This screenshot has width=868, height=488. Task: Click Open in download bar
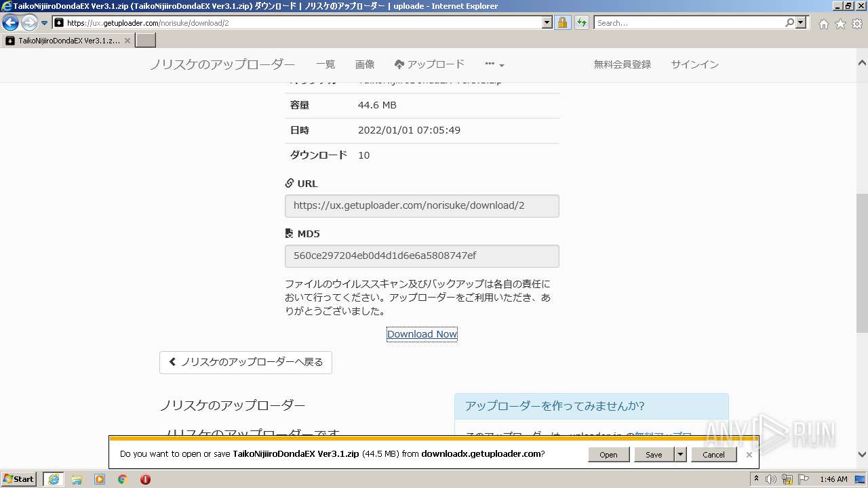pyautogui.click(x=608, y=455)
